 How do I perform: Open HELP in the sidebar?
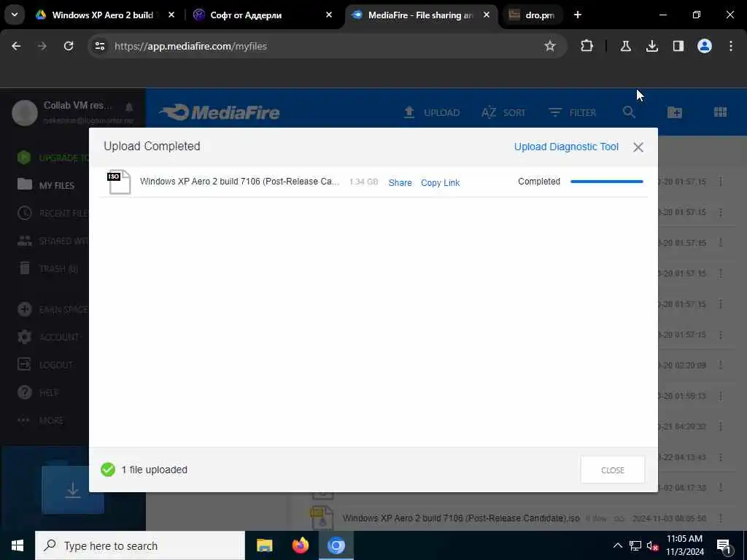click(38, 392)
